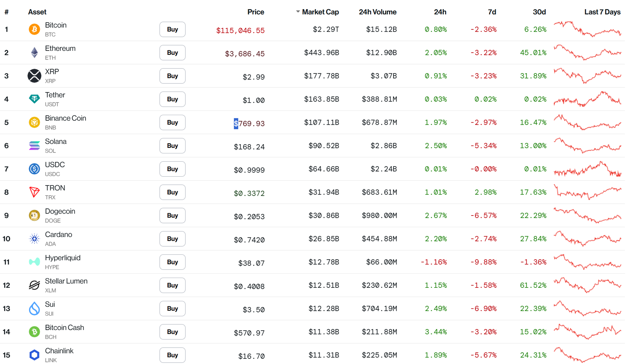Image resolution: width=628 pixels, height=364 pixels.
Task: Click the Sui droplet logo icon
Action: coord(34,308)
